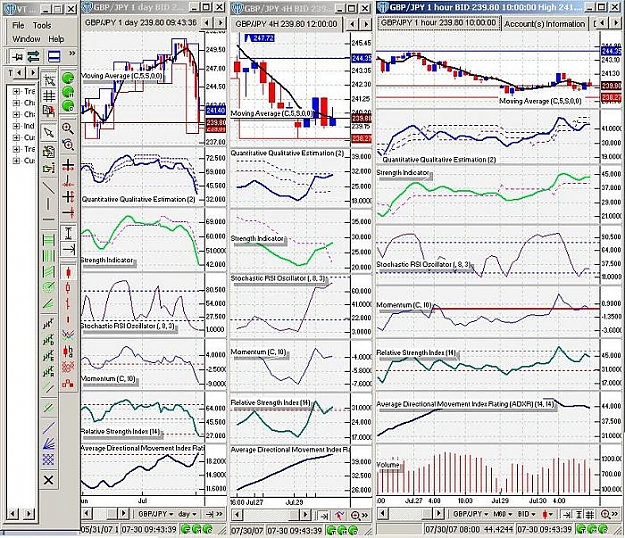Expand the last 'Cu' tree node
Screen dimensions: 625x538
click(x=16, y=161)
